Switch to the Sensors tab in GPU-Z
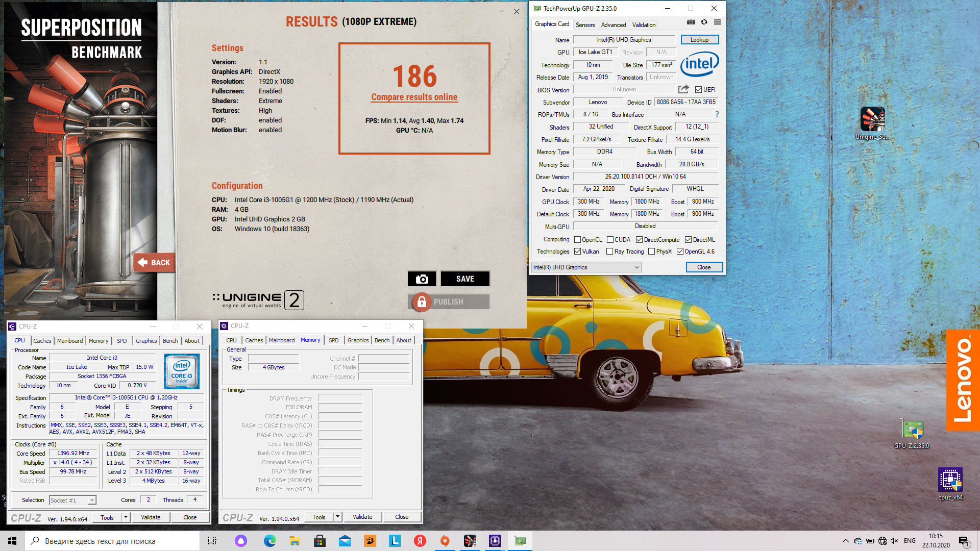980x551 pixels. 585,25
